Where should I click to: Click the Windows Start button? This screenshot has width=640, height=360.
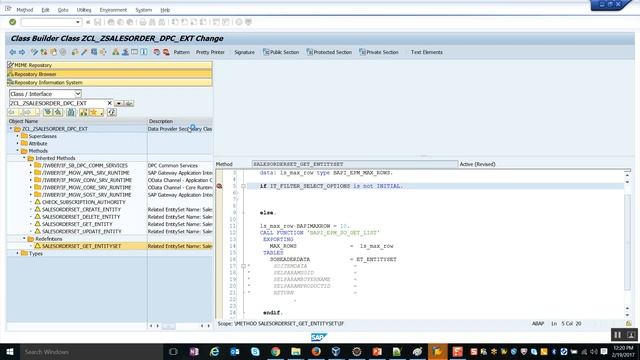[x=10, y=351]
